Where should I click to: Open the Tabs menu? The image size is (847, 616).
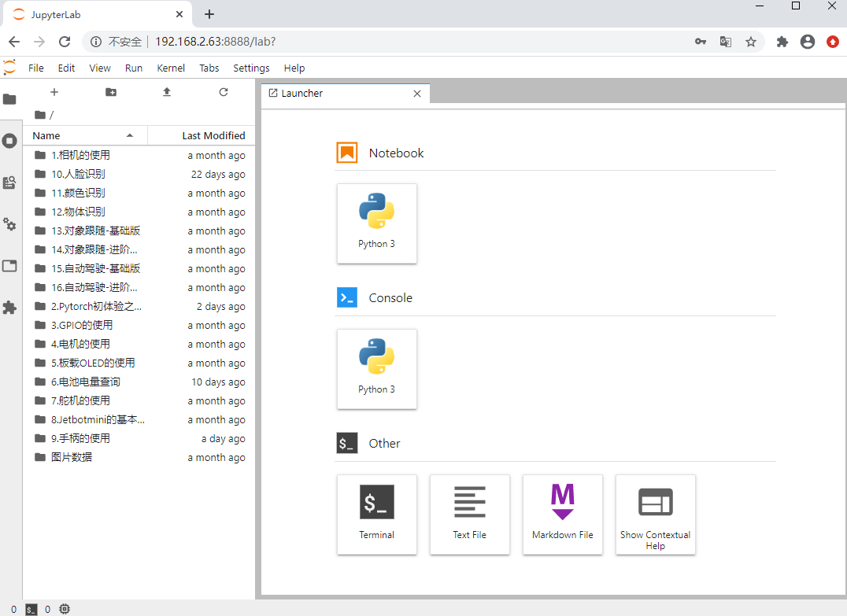pos(209,68)
